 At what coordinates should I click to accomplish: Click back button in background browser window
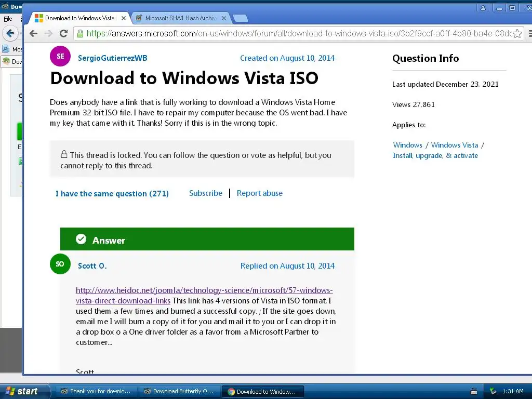coord(9,33)
